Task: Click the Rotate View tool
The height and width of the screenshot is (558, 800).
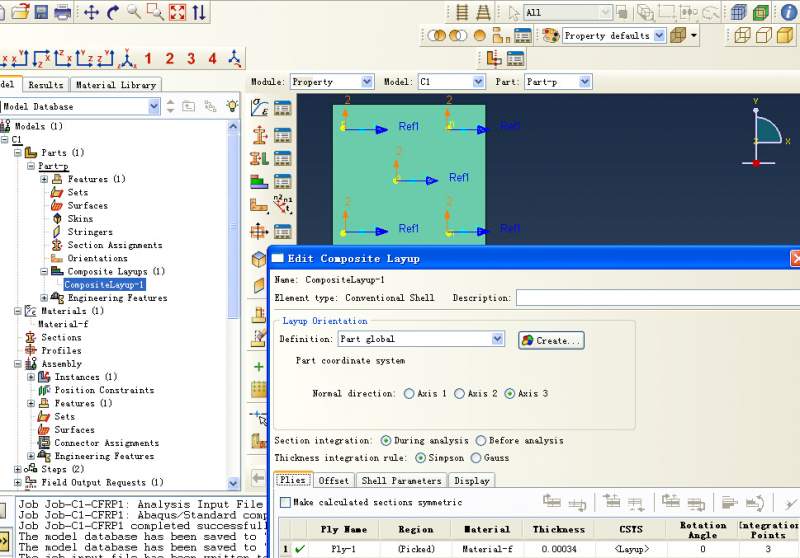Action: click(x=112, y=12)
